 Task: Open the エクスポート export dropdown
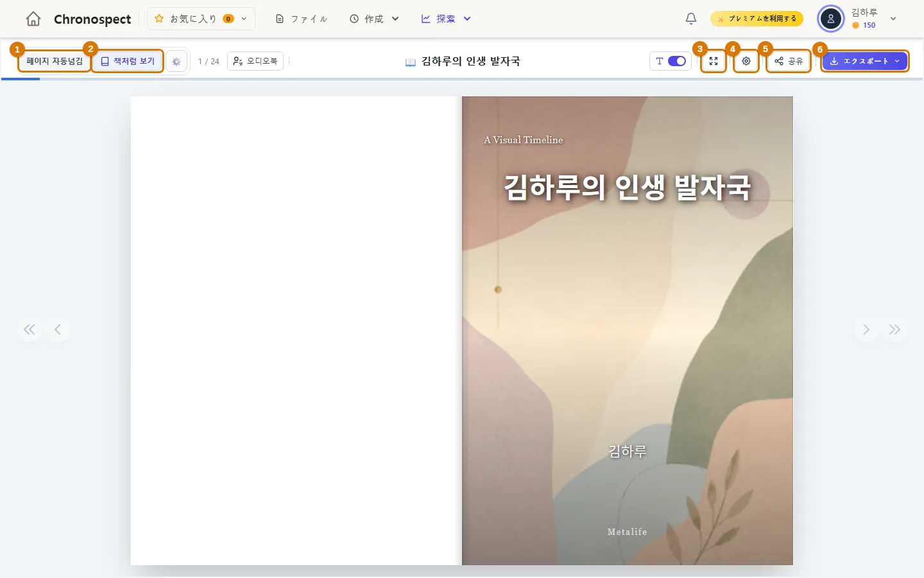(x=865, y=61)
